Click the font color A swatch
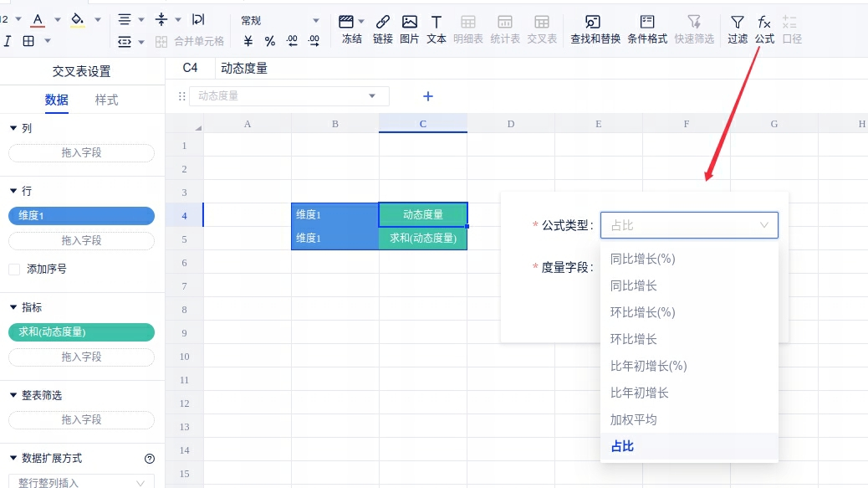 [38, 20]
